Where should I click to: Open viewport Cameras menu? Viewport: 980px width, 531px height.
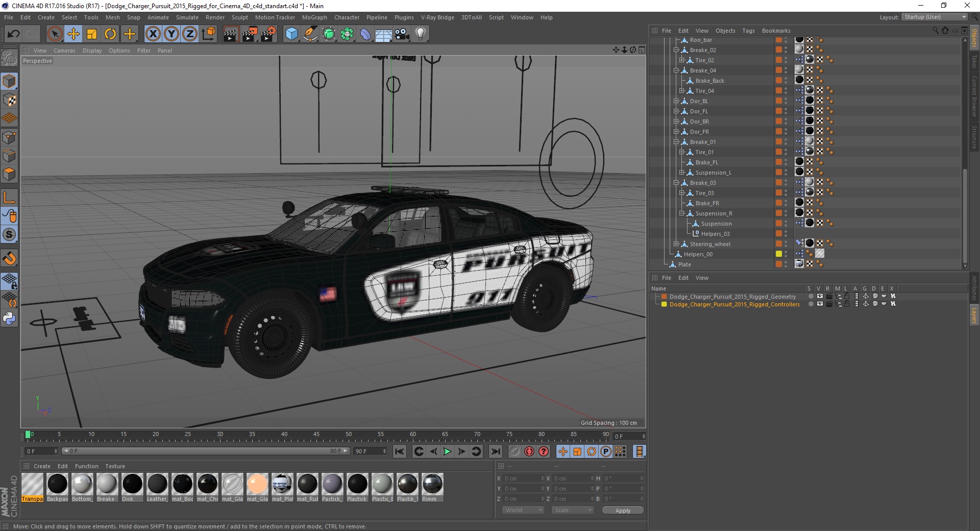pos(64,51)
